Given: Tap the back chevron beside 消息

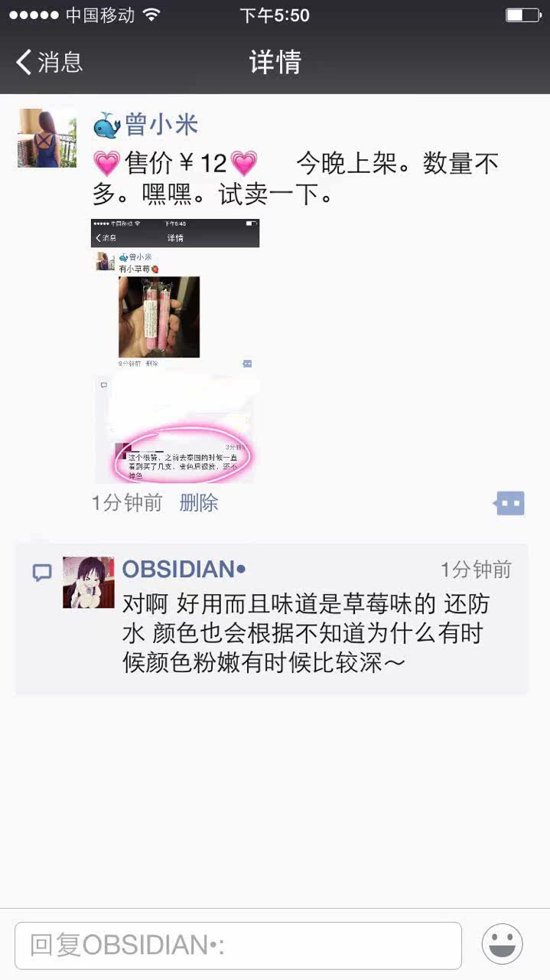Looking at the screenshot, I should [24, 62].
